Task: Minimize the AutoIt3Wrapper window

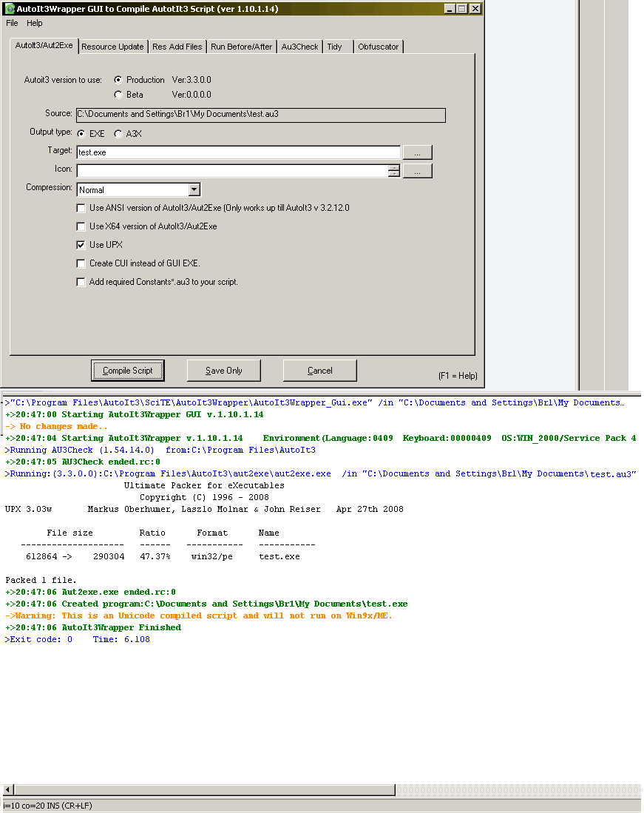Action: (x=450, y=9)
